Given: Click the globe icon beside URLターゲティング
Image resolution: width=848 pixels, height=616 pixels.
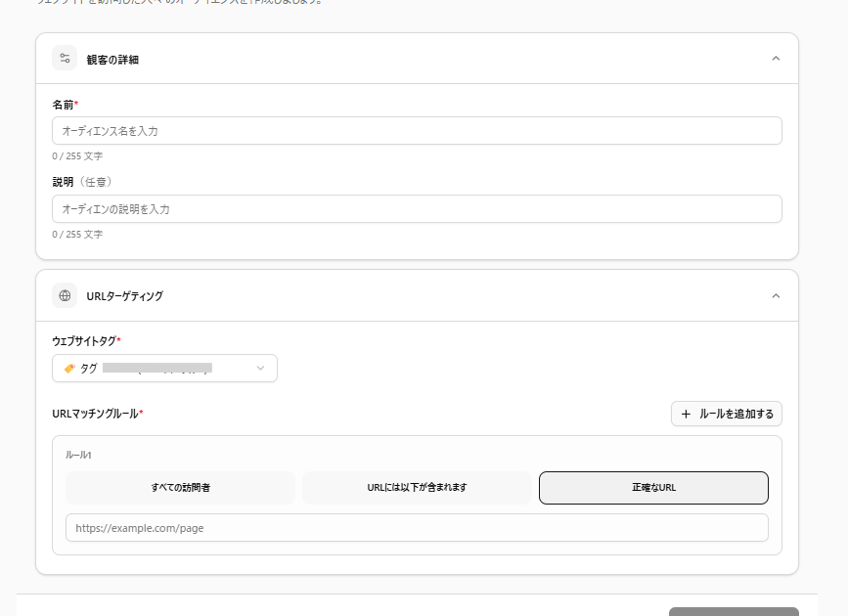Looking at the screenshot, I should click(x=65, y=295).
